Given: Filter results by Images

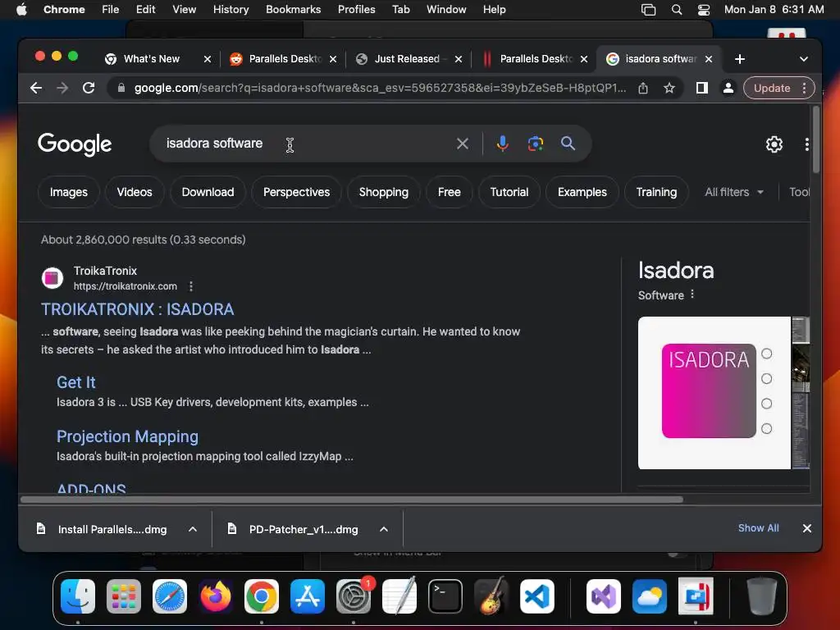Looking at the screenshot, I should point(69,192).
